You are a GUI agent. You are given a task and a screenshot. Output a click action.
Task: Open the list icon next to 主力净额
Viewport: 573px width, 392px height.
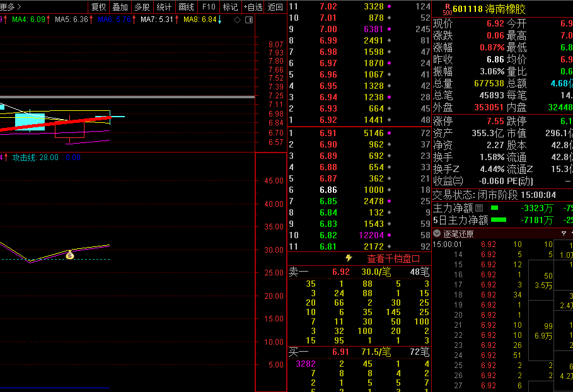(479, 208)
